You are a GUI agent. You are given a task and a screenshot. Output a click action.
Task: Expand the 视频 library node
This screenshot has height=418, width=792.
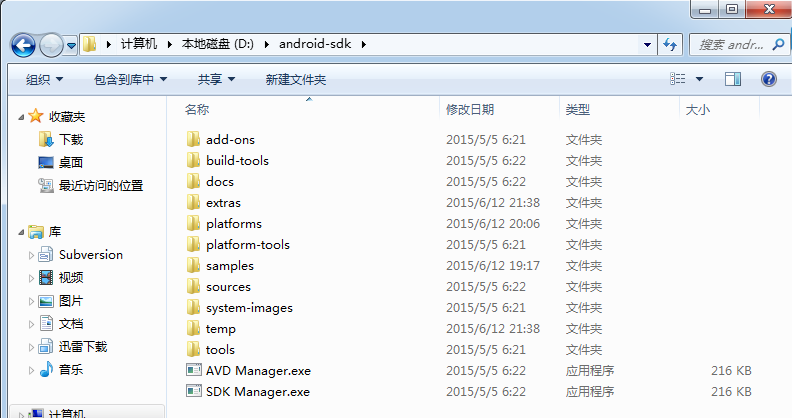(x=31, y=278)
